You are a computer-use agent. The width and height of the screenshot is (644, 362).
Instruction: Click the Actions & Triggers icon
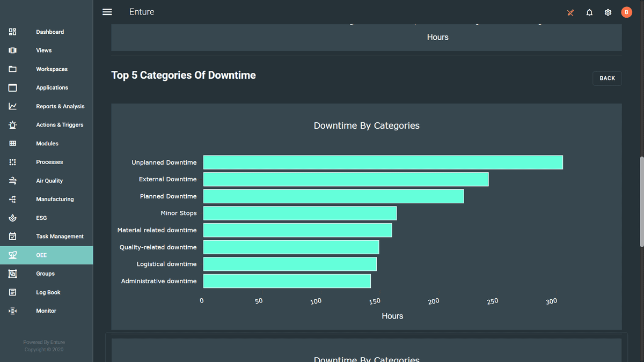pos(12,124)
